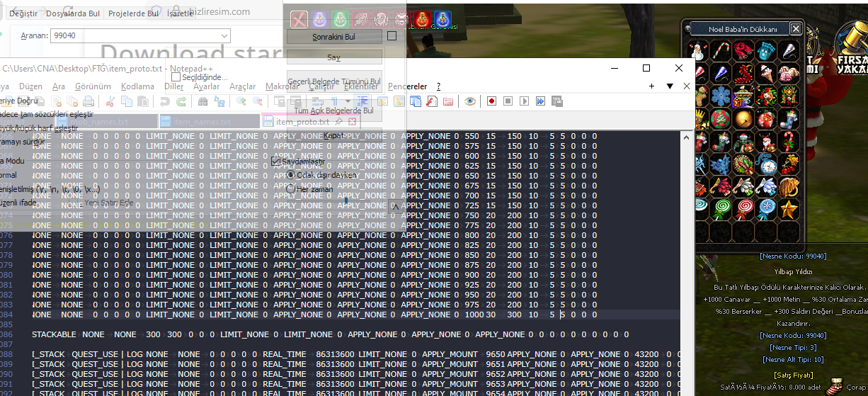
Task: Click the macro playback icon
Action: (524, 101)
